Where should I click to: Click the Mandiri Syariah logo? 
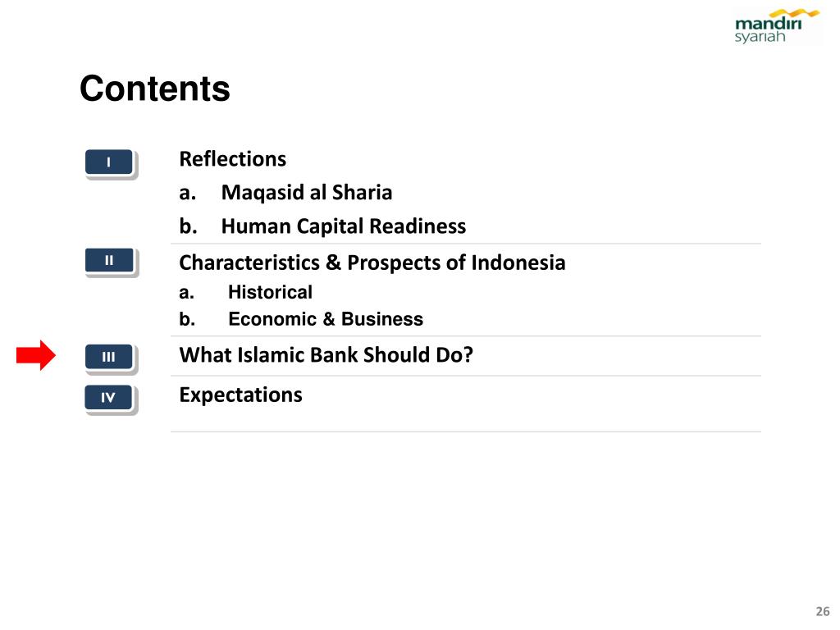(x=777, y=25)
